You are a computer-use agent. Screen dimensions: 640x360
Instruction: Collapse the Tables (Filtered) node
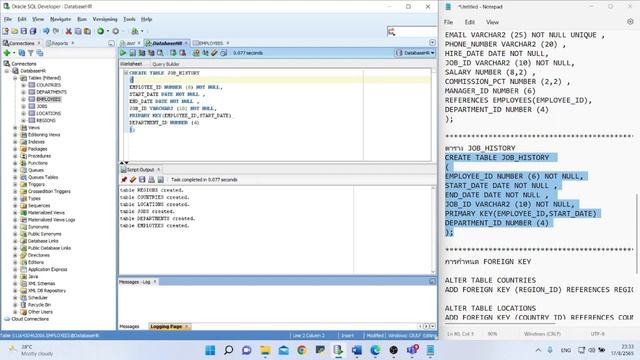(15, 78)
